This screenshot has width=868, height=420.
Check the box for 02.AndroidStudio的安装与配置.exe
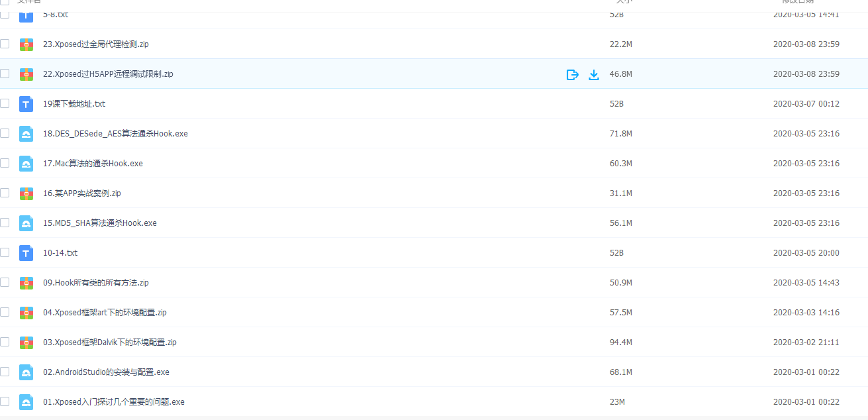(5, 372)
